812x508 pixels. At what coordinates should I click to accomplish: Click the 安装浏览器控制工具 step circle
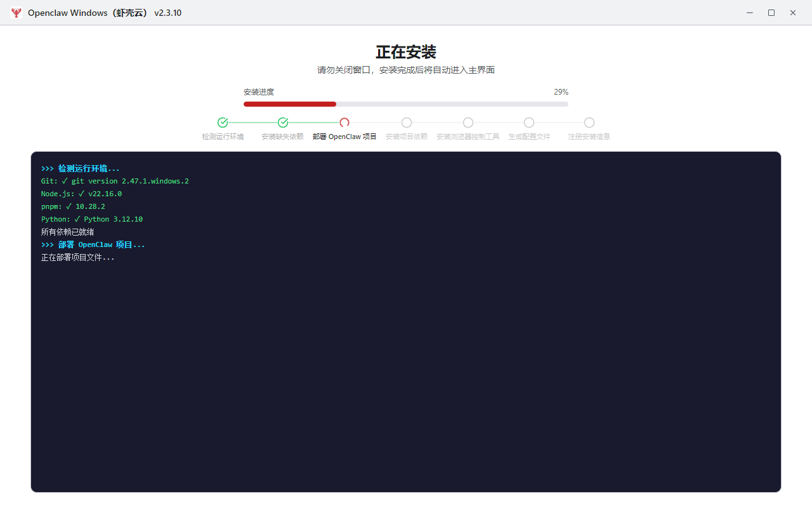[468, 122]
